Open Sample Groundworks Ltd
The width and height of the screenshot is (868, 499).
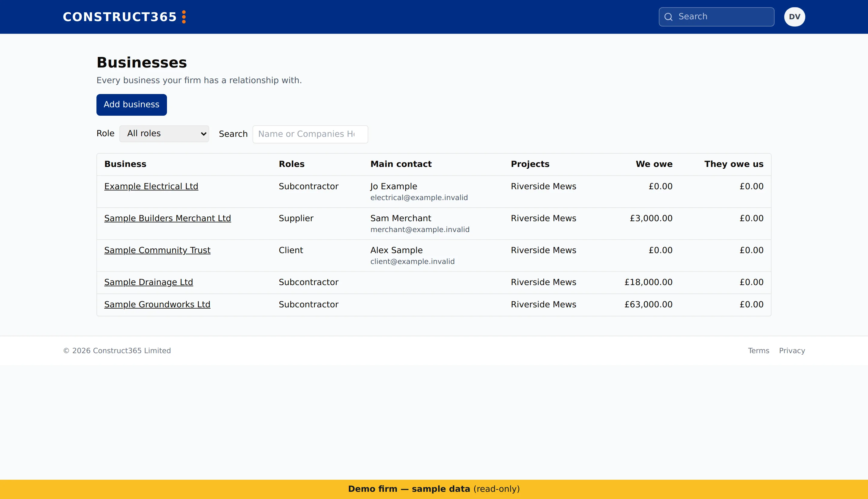[x=157, y=304]
